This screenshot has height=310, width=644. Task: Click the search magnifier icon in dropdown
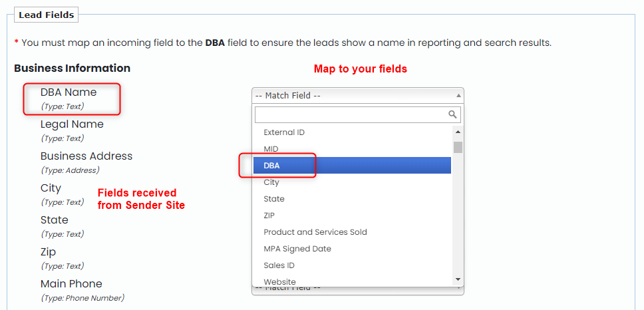pos(452,114)
